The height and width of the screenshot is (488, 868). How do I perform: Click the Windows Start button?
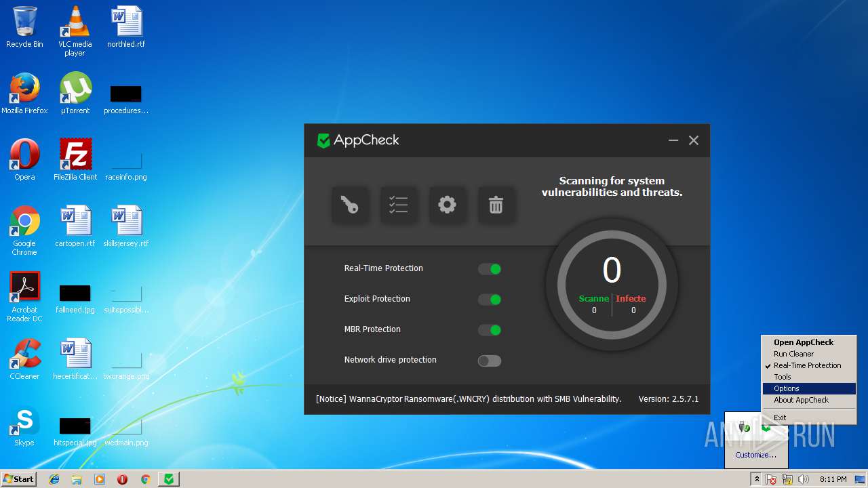click(x=19, y=479)
